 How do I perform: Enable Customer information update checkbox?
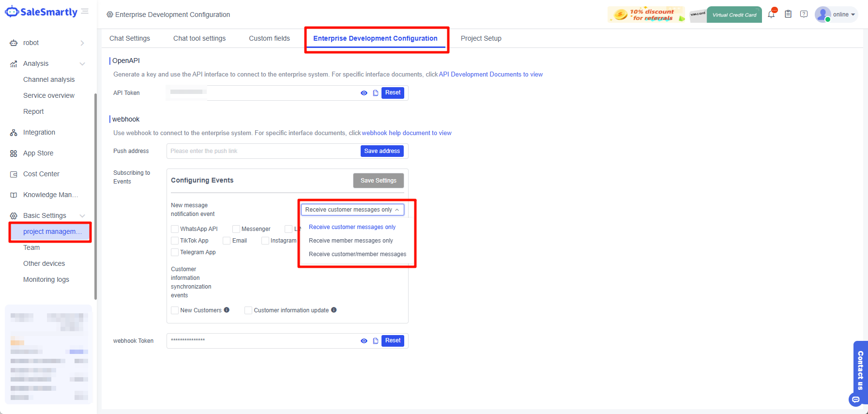(248, 310)
